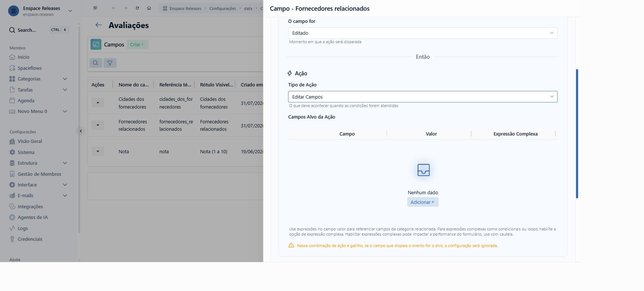
Task: Open actions dropdown for Fornecedores relacionados row
Action: click(98, 125)
